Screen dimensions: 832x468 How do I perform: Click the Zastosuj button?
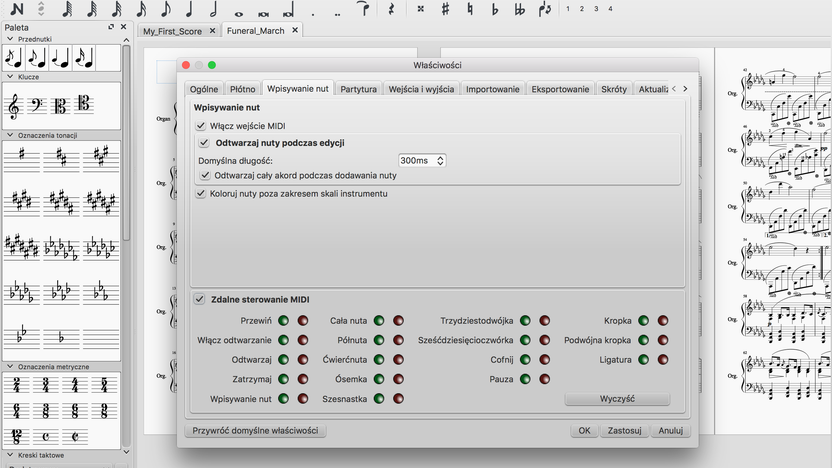click(625, 430)
